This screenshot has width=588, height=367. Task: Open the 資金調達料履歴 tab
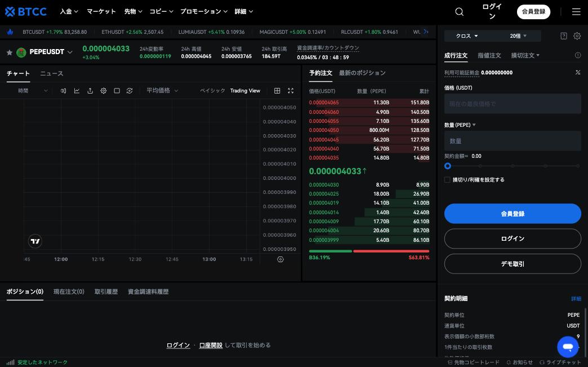click(148, 291)
